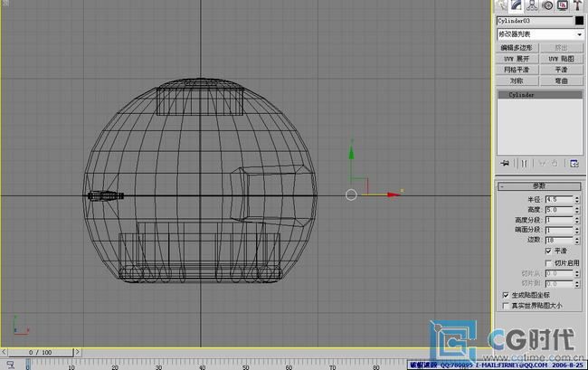Open the Hierarchy panel tab
Image resolution: width=588 pixels, height=370 pixels.
pyautogui.click(x=532, y=5)
